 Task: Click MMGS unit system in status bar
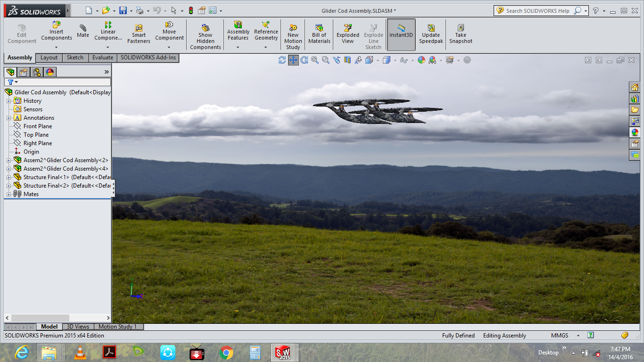(560, 336)
